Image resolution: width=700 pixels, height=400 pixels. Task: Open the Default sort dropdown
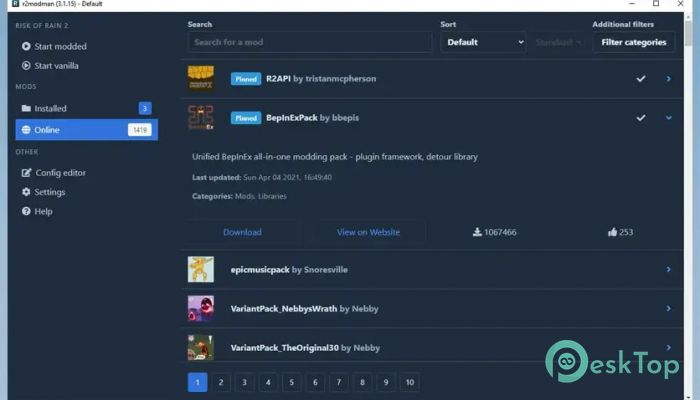(483, 42)
